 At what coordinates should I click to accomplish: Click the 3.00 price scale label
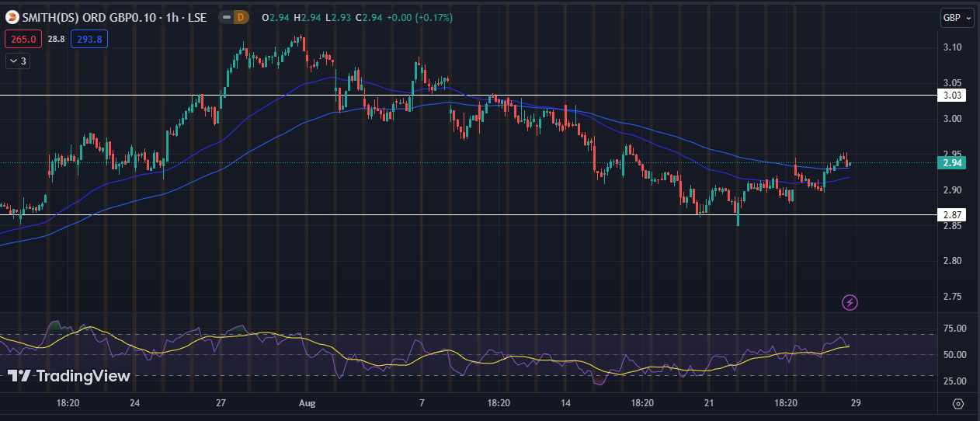click(952, 119)
